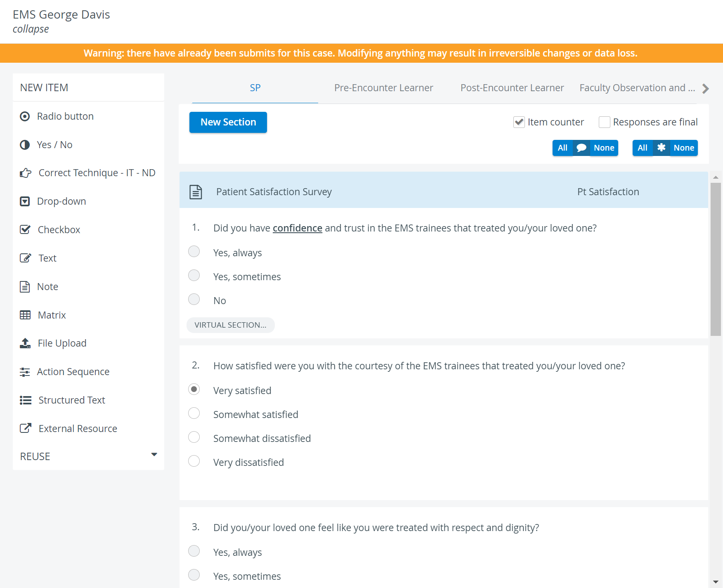Show more tabs with right chevron
The image size is (723, 588).
pos(706,89)
